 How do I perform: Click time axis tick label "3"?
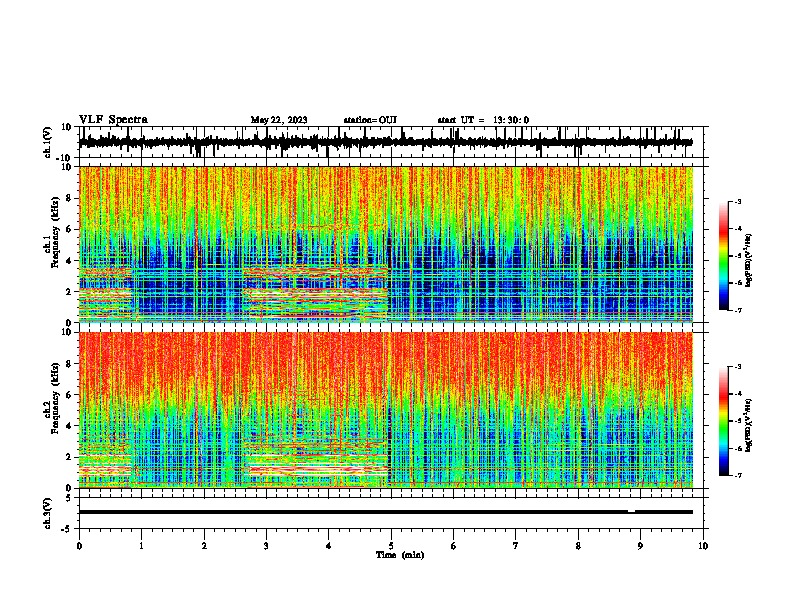click(266, 546)
